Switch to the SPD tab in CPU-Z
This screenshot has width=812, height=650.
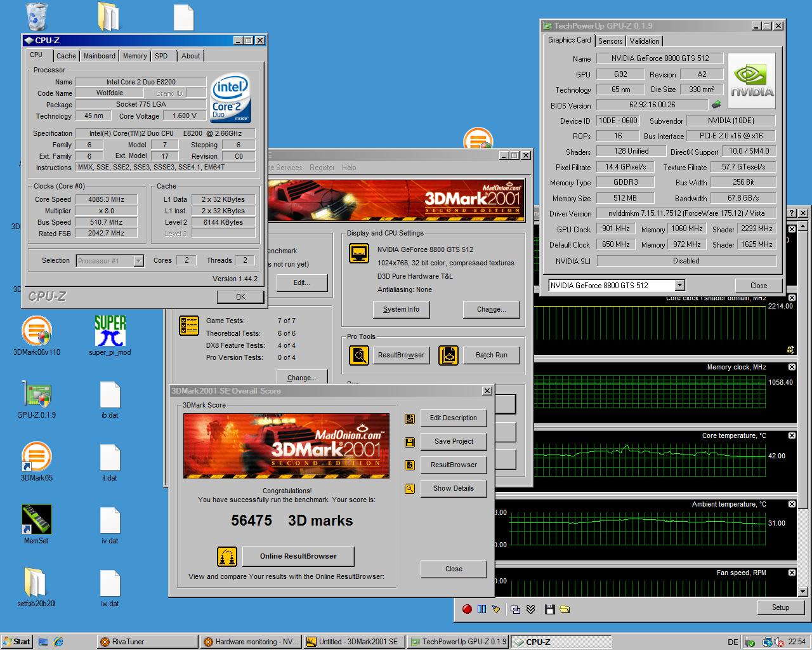[x=162, y=56]
